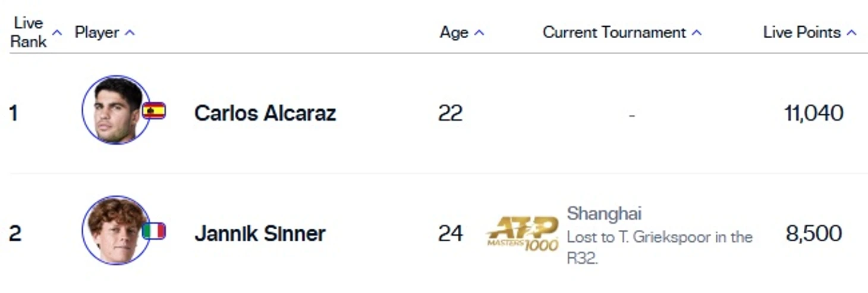Sort by the Current Tournament arrow
The image size is (868, 293).
click(x=697, y=32)
